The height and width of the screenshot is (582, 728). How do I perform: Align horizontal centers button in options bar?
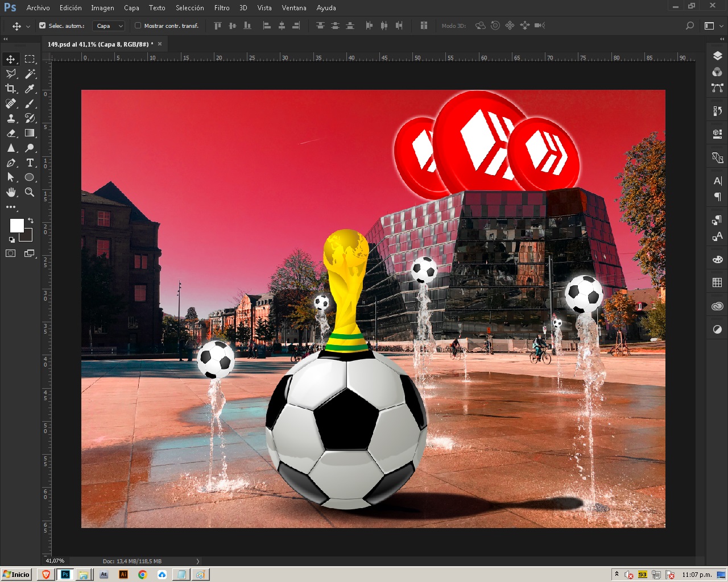tap(282, 26)
